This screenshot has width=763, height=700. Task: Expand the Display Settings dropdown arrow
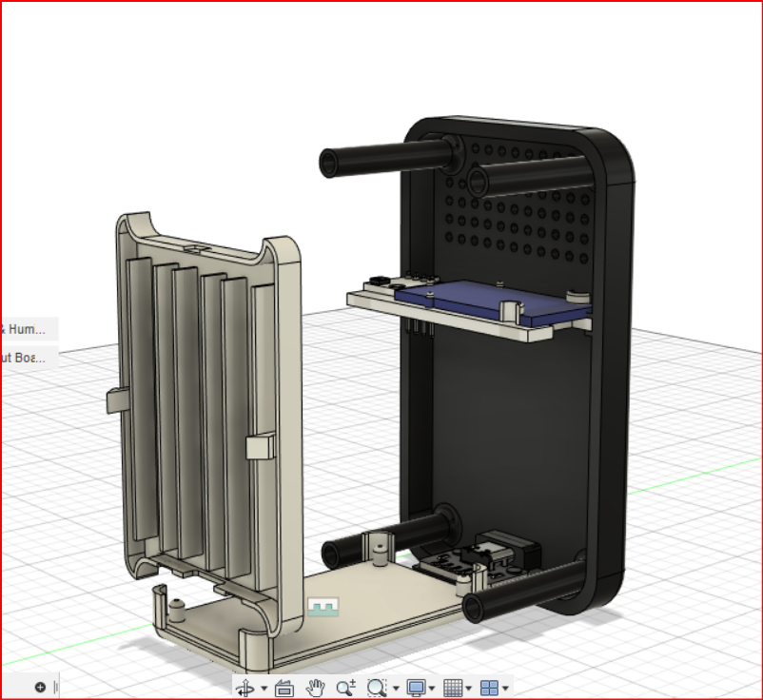click(432, 689)
